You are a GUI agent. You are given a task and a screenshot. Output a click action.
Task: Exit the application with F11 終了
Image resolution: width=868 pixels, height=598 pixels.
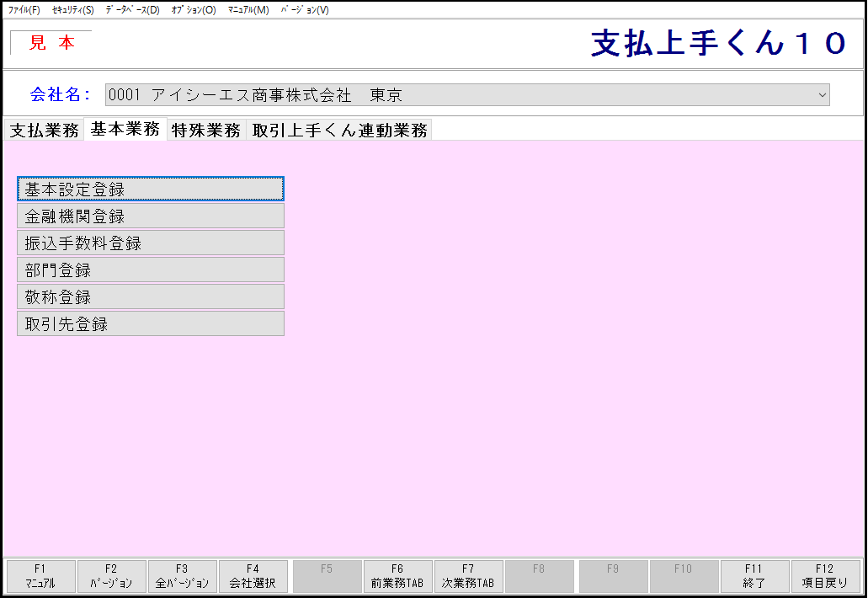pos(754,576)
